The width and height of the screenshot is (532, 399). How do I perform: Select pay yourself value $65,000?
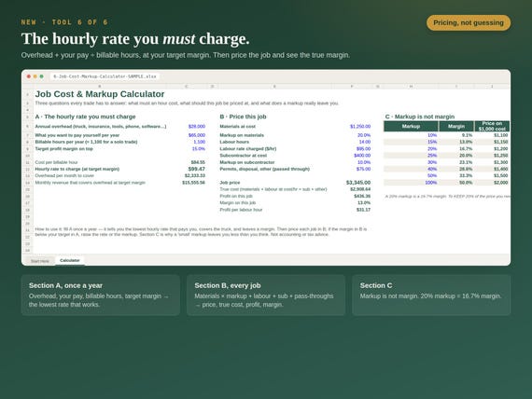(197, 135)
